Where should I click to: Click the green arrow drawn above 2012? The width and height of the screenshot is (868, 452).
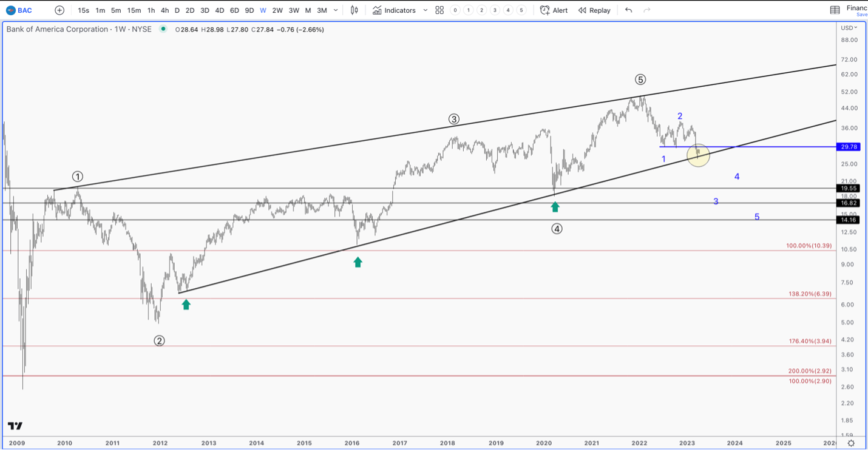coord(186,305)
